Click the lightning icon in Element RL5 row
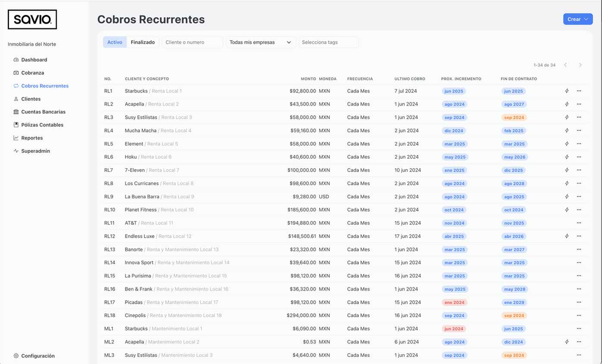This screenshot has width=602, height=364. 567,144
